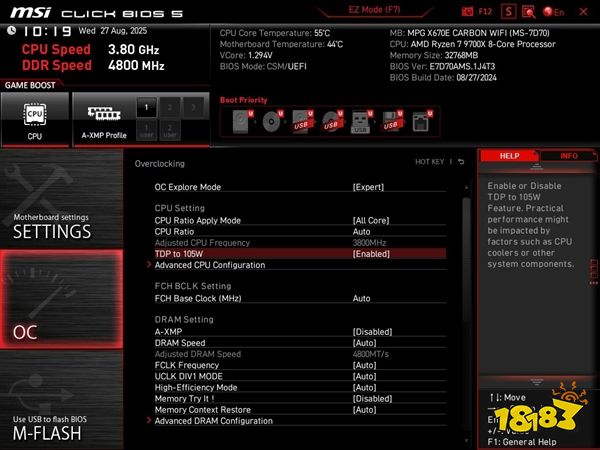Change language via the En globe icon

click(x=553, y=12)
